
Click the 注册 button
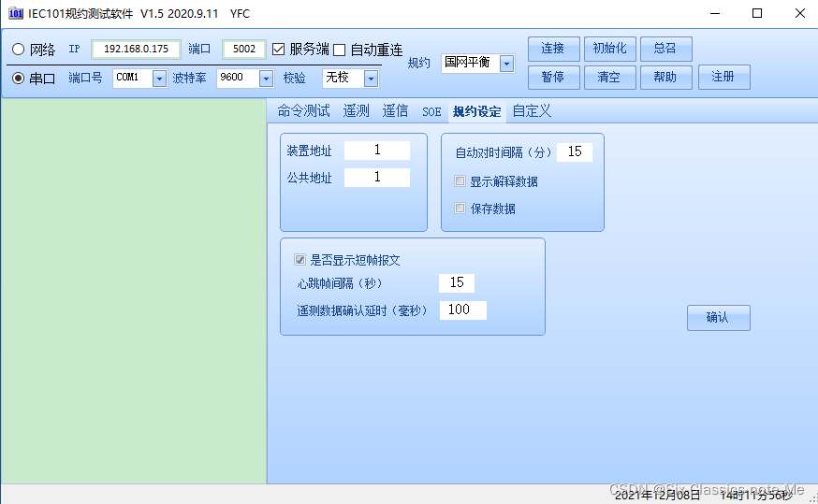pyautogui.click(x=724, y=77)
